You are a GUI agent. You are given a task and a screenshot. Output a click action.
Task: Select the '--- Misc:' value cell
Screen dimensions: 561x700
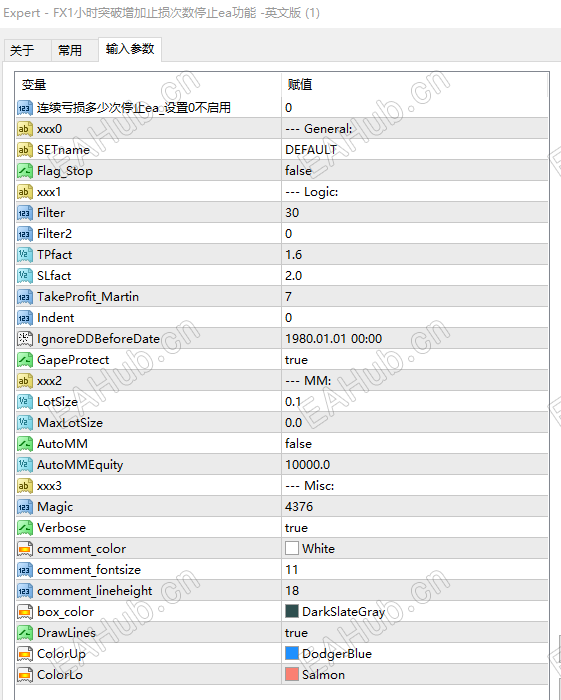[415, 486]
